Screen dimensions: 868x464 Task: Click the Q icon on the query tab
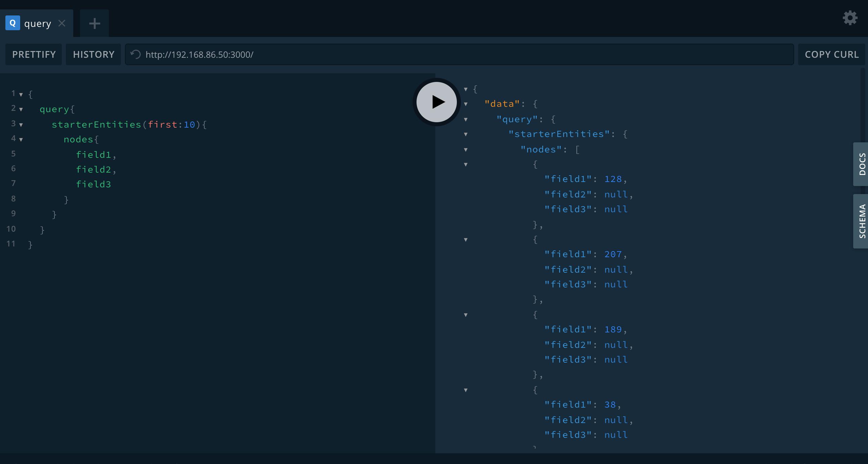click(x=12, y=23)
